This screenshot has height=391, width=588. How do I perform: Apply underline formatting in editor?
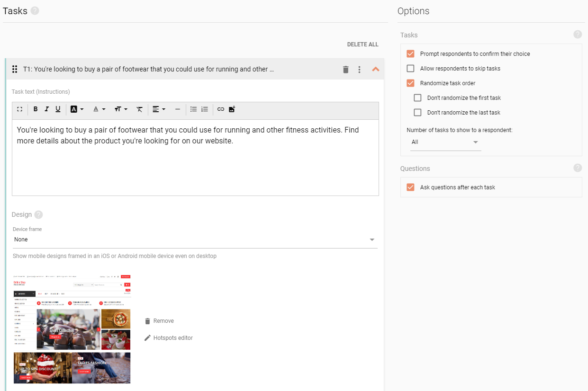[x=58, y=109]
